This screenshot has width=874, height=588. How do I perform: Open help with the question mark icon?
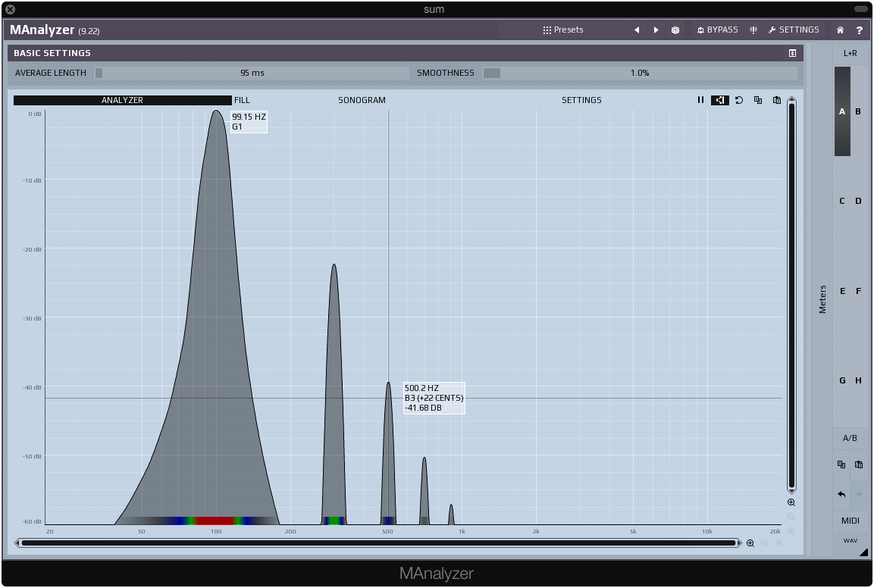[x=859, y=30]
